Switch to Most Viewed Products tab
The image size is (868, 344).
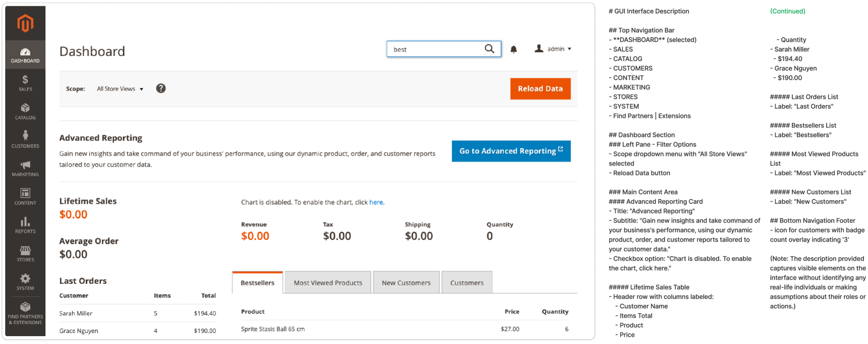click(328, 283)
